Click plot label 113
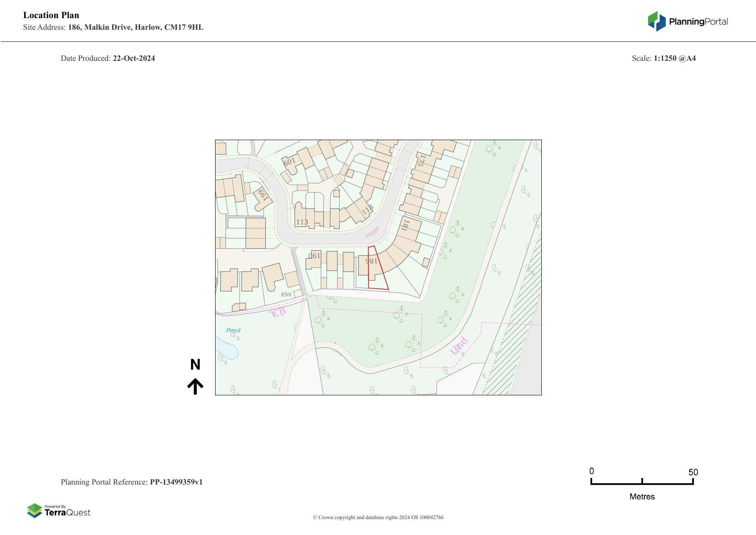This screenshot has height=535, width=756. coord(303,222)
